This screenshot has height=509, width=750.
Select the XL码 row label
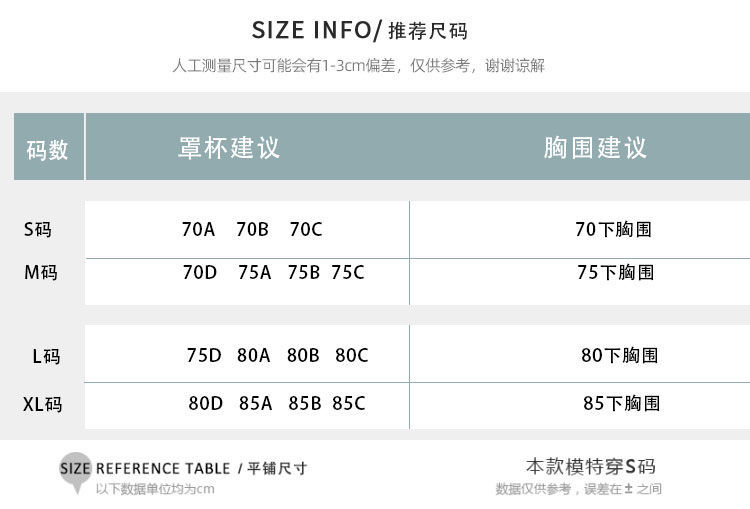43,404
